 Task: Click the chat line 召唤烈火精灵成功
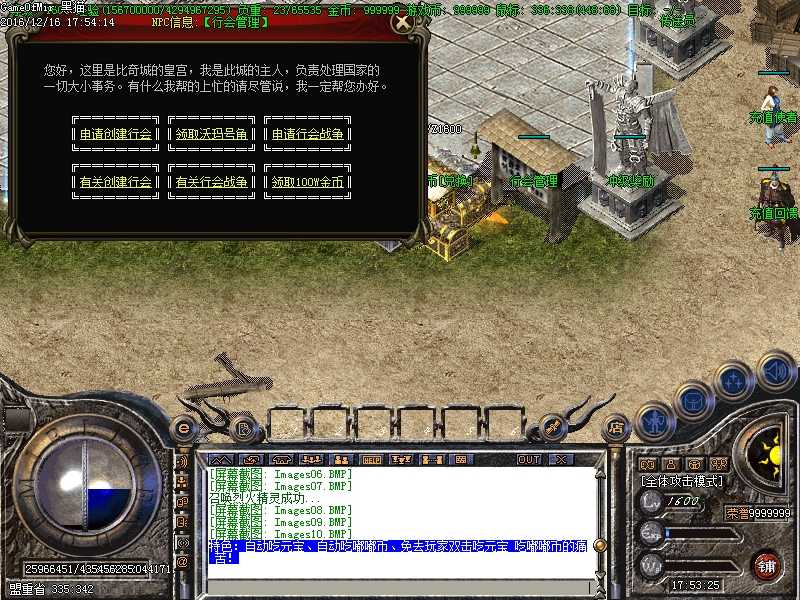click(x=265, y=498)
